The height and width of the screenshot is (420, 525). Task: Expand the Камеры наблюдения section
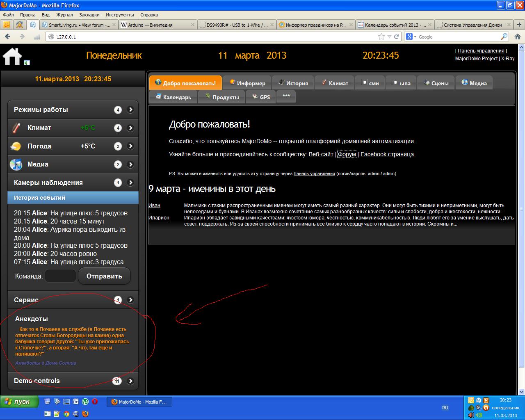pos(130,183)
